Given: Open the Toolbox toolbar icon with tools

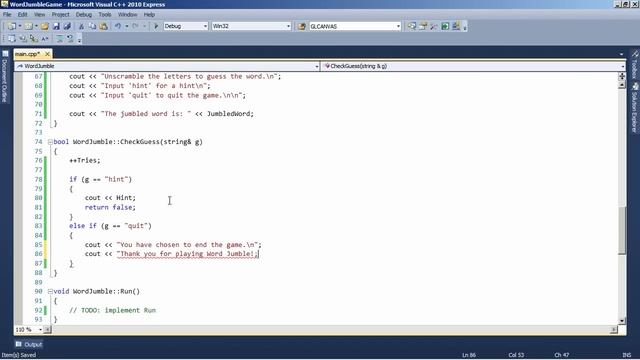Looking at the screenshot, I should click(434, 26).
